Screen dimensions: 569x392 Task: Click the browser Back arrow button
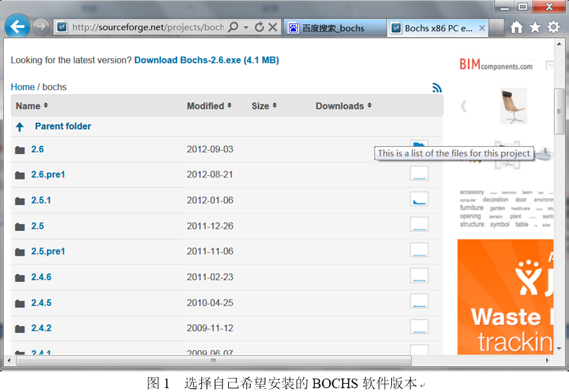click(x=17, y=26)
